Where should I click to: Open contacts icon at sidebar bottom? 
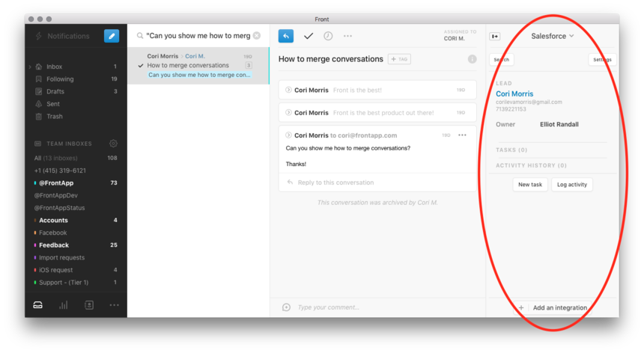click(x=88, y=305)
